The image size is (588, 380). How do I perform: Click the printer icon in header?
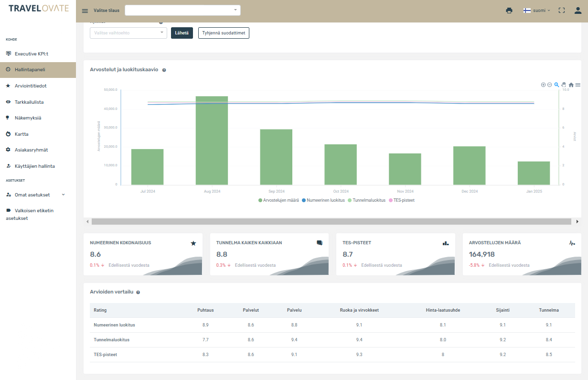tap(509, 11)
